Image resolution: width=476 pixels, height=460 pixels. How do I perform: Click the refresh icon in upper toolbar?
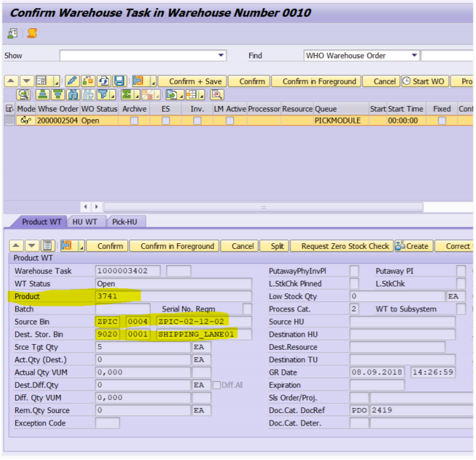pos(103,81)
